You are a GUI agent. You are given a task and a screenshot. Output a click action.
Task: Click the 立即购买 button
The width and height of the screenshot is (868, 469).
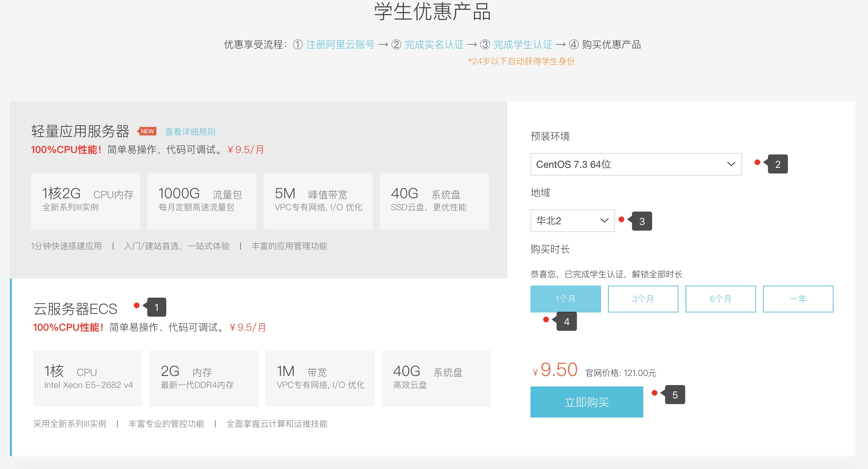tap(587, 402)
